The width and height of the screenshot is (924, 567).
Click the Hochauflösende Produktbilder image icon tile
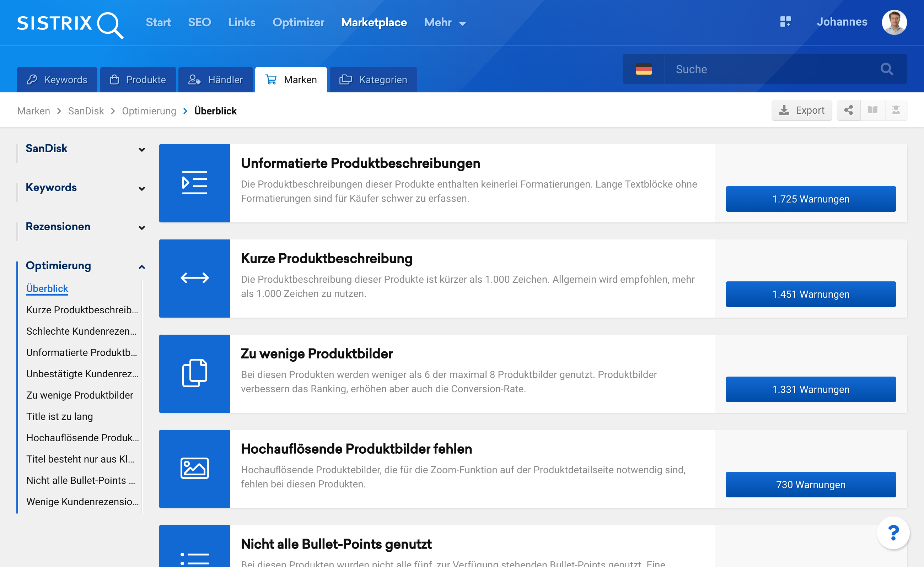[x=194, y=469]
